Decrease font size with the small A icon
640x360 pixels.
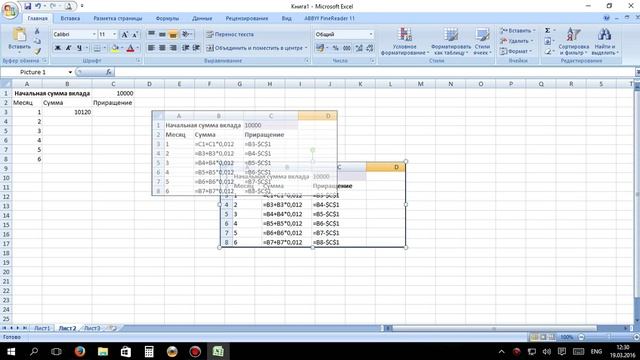click(135, 35)
